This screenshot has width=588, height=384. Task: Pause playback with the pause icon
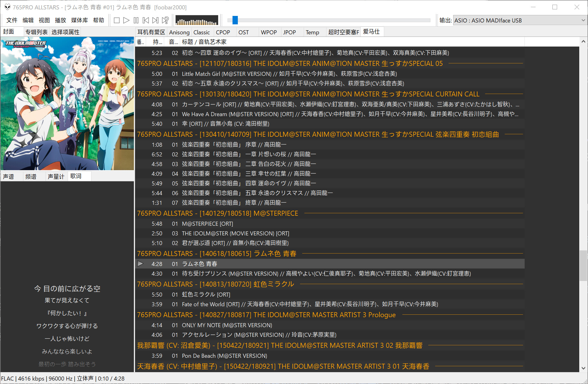(x=136, y=20)
